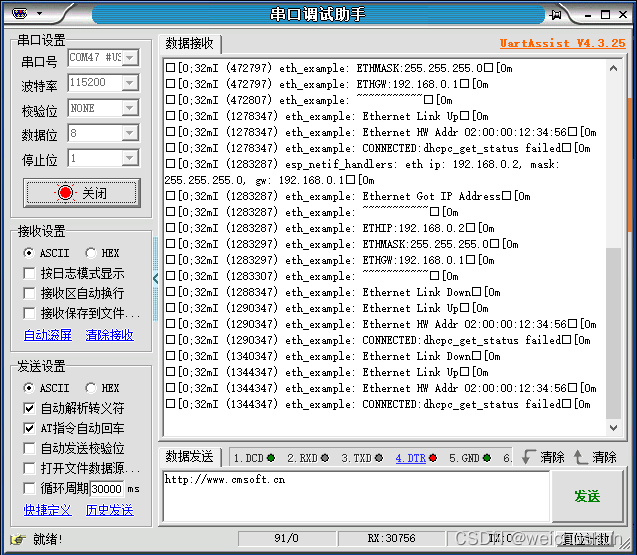This screenshot has height=555, width=637.
Task: Click the TXD signal indicator
Action: (x=362, y=458)
